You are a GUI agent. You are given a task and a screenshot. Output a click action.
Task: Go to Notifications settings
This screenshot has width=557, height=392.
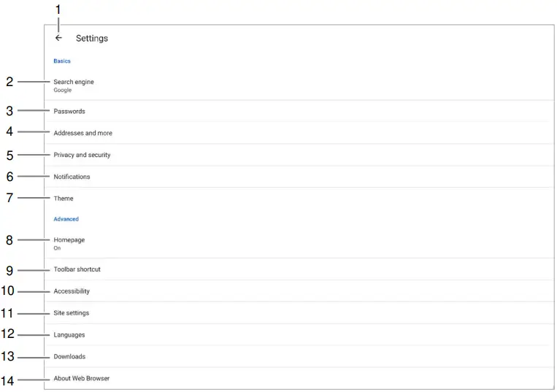point(72,177)
